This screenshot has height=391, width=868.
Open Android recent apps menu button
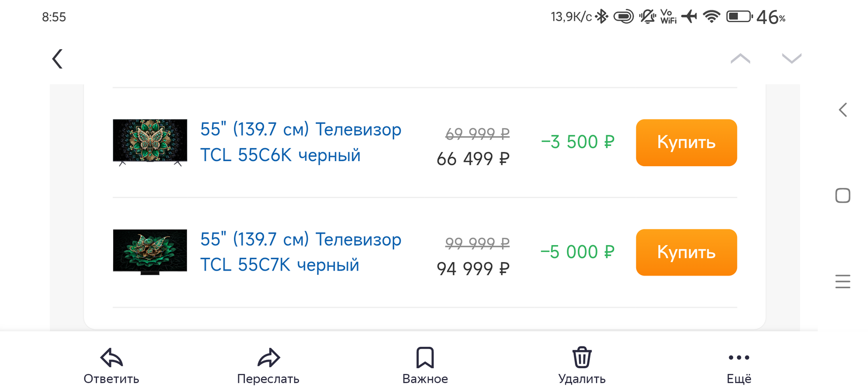[x=843, y=282]
